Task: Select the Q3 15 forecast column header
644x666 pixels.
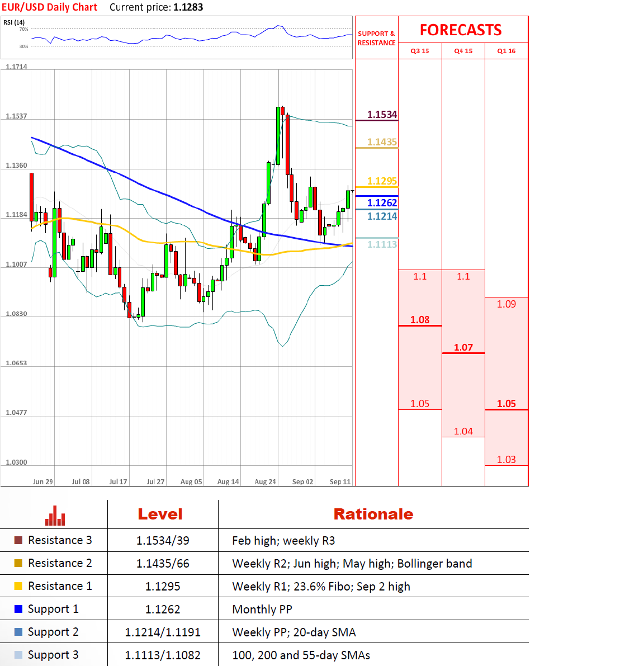Action: pos(420,51)
